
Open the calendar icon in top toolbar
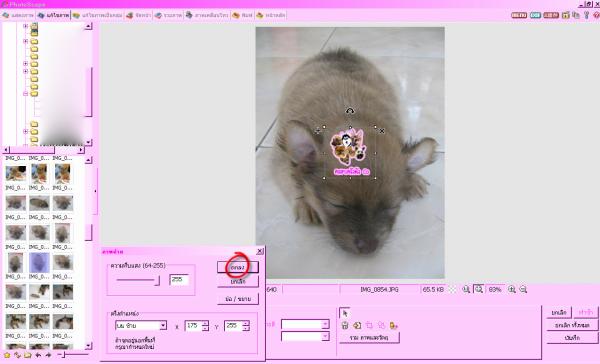point(566,15)
